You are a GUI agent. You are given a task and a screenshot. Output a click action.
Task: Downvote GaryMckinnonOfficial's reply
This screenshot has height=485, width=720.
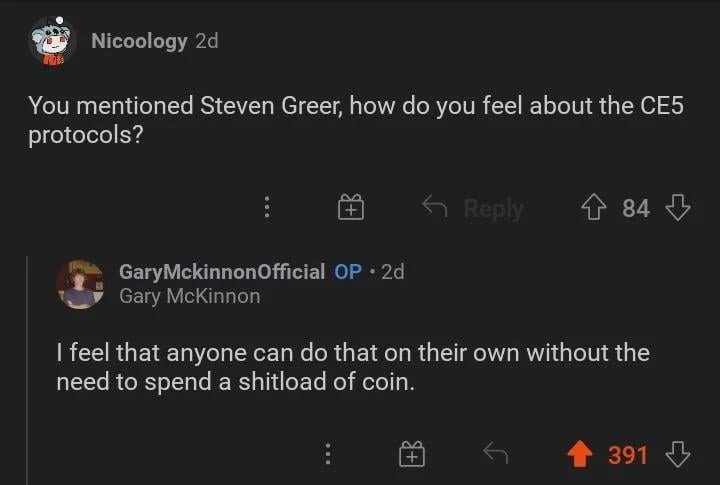(679, 455)
